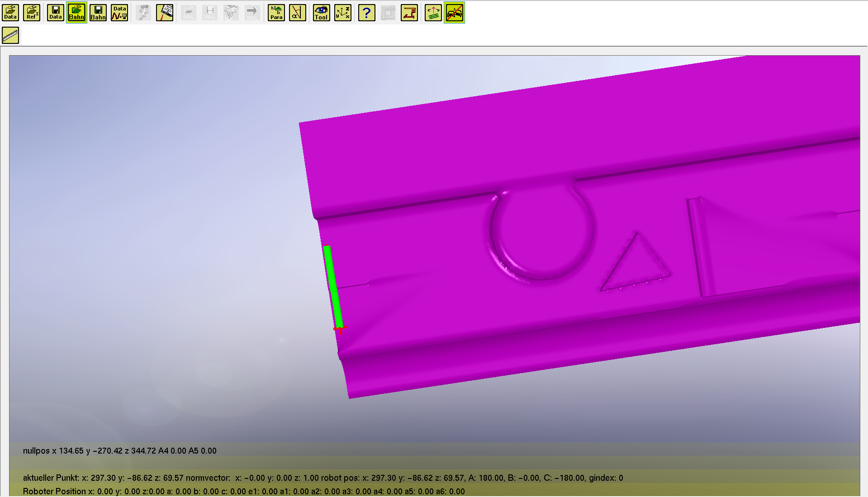Save path with Bahn floppy icon
This screenshot has height=497, width=868.
point(98,13)
